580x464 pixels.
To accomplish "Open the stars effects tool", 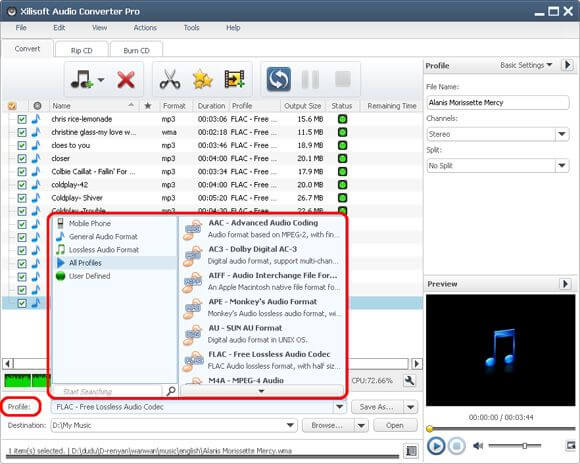I will pos(202,79).
